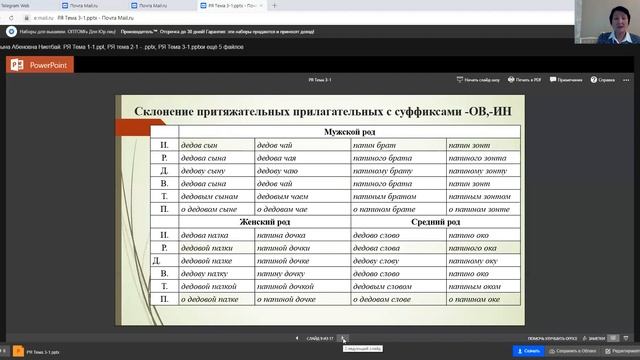Click the round ad icon in banner
This screenshot has width=640, height=360.
tap(11, 31)
